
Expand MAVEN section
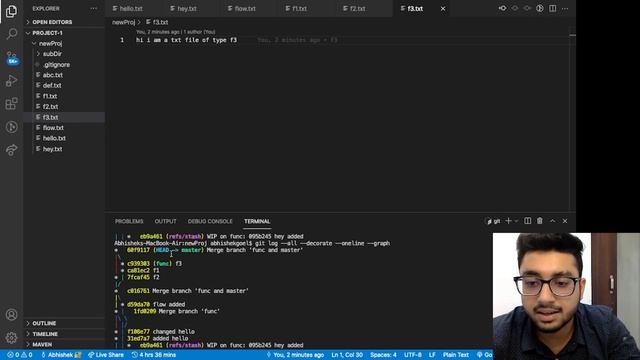click(64, 344)
